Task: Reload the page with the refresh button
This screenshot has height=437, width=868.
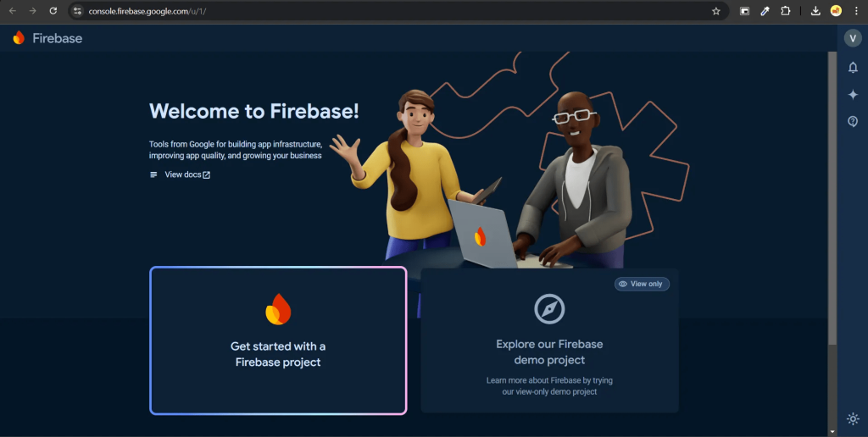Action: [x=53, y=11]
